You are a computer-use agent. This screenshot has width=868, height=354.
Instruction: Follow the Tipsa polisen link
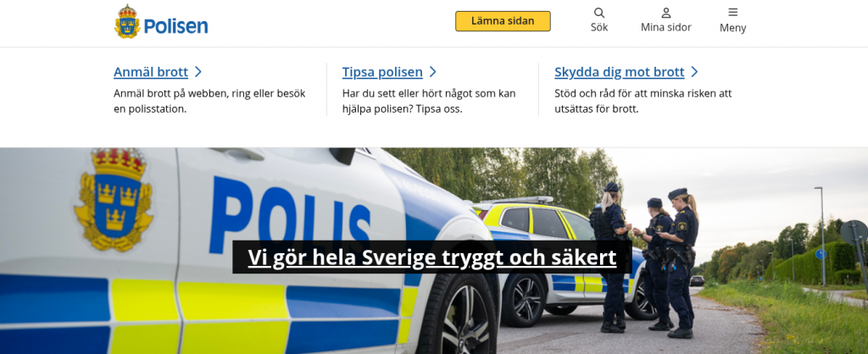tap(382, 72)
